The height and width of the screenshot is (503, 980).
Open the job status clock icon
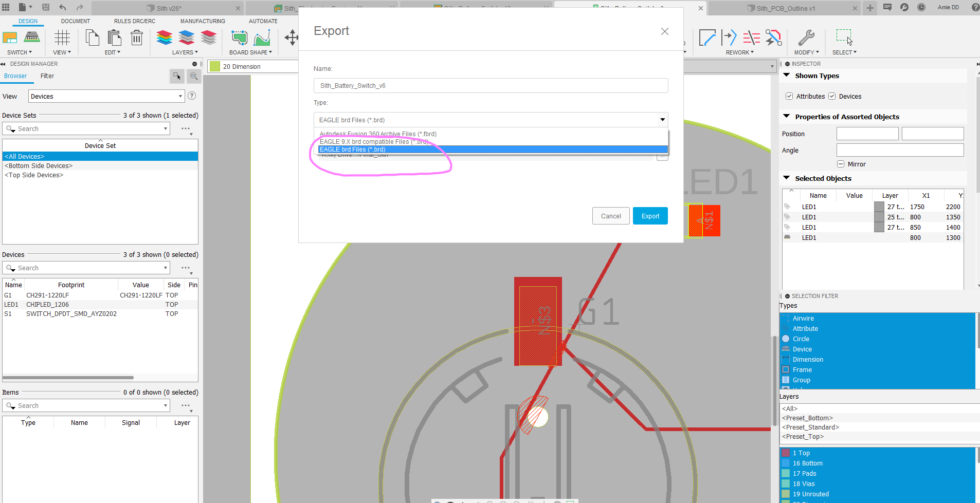[x=921, y=8]
